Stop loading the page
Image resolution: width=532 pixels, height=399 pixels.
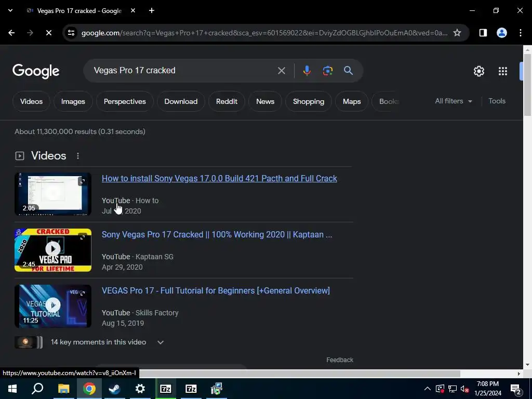coord(48,33)
